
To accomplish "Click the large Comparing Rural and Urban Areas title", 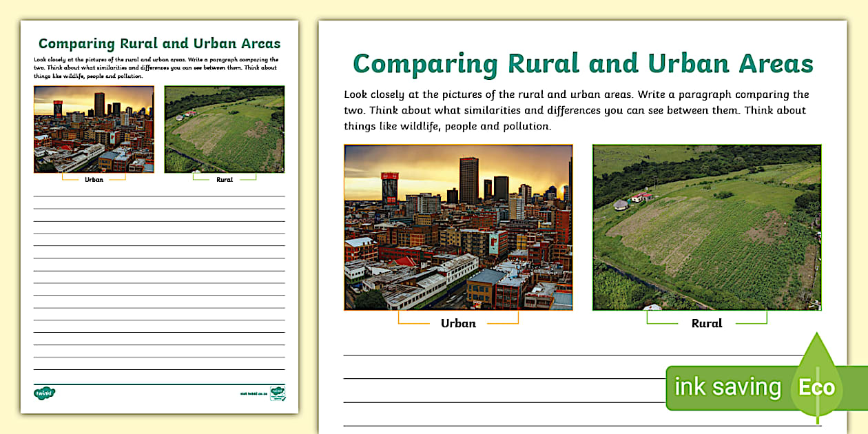I will point(583,64).
